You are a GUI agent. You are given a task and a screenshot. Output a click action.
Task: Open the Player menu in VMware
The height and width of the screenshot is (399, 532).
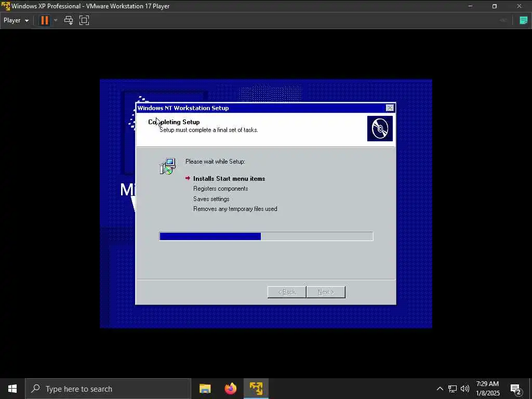pos(16,20)
